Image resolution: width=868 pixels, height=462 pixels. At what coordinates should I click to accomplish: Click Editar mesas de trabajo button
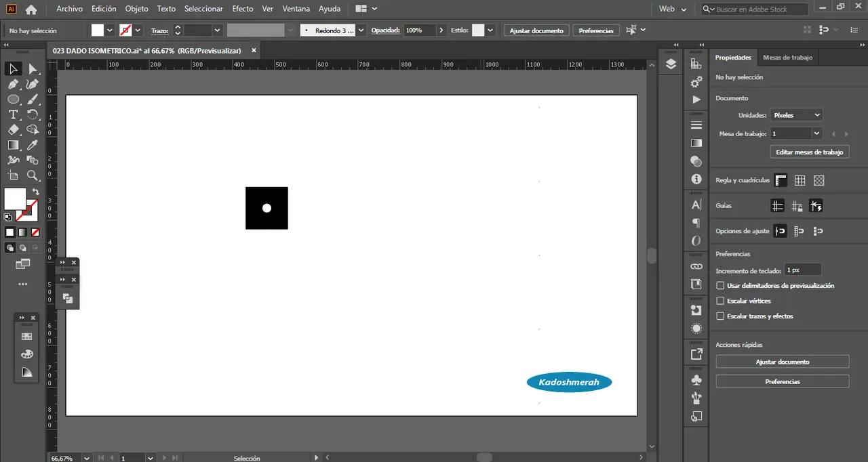click(x=810, y=152)
